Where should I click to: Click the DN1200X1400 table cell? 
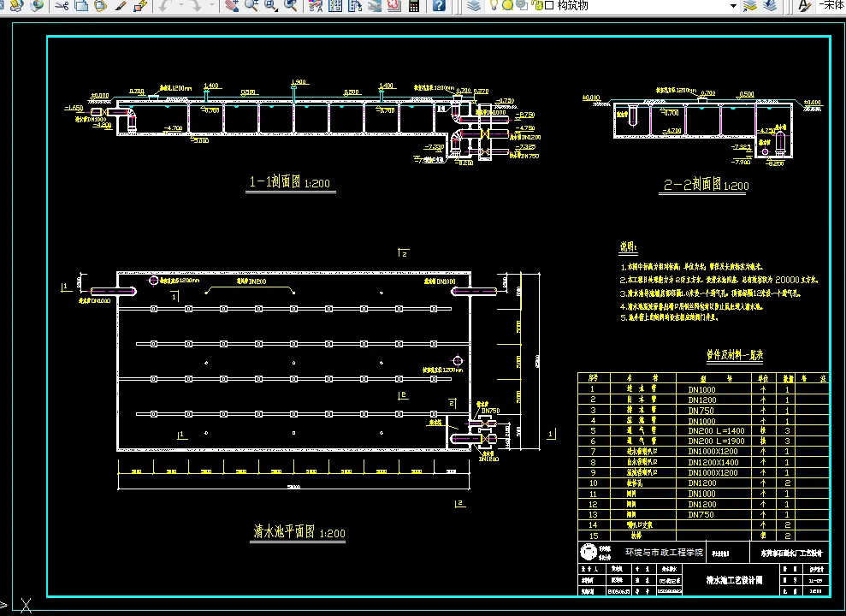point(713,462)
